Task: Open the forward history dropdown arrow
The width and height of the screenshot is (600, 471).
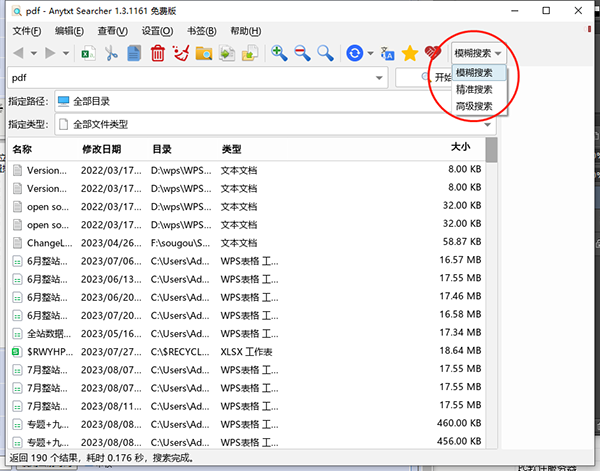Action: [x=66, y=53]
